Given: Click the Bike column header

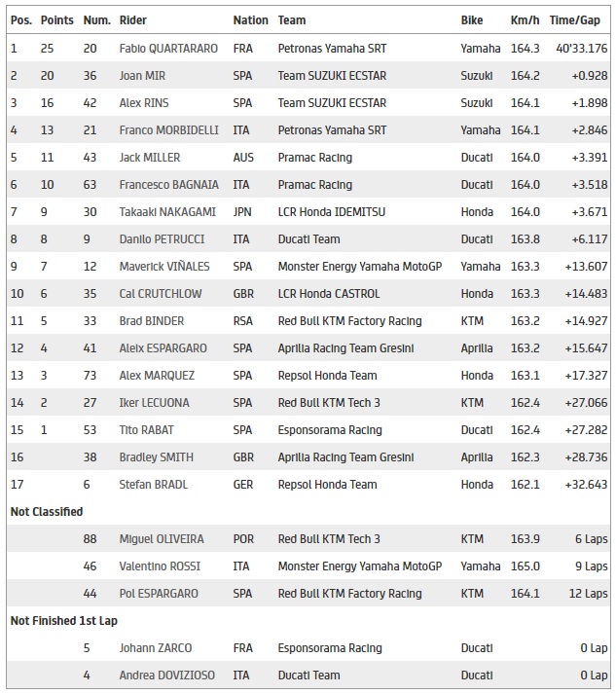Looking at the screenshot, I should pos(472,19).
